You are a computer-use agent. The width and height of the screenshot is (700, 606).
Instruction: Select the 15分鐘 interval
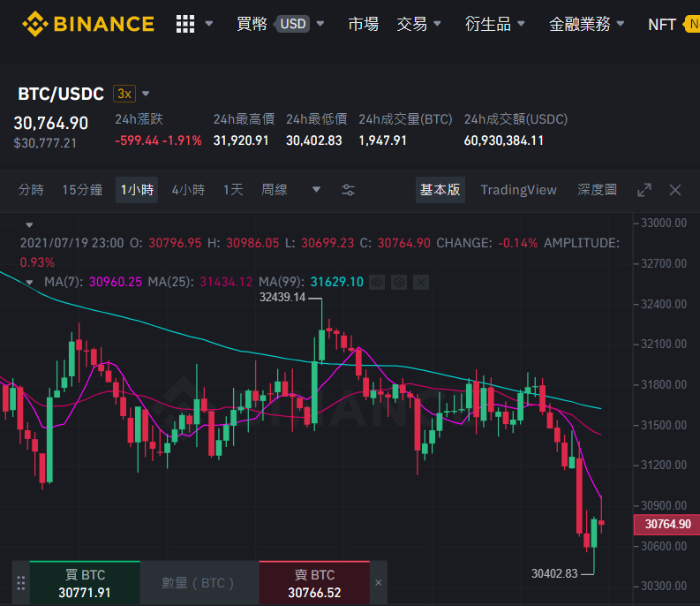click(x=82, y=190)
